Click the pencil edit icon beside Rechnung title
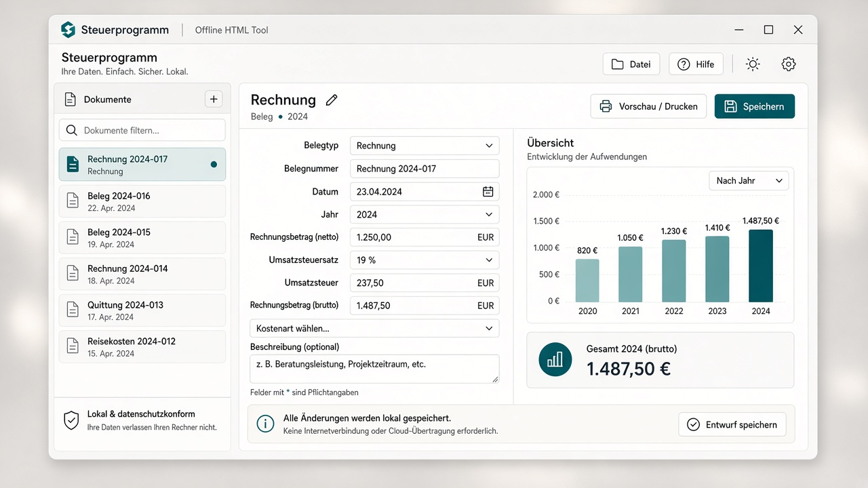The image size is (868, 488). pos(332,100)
